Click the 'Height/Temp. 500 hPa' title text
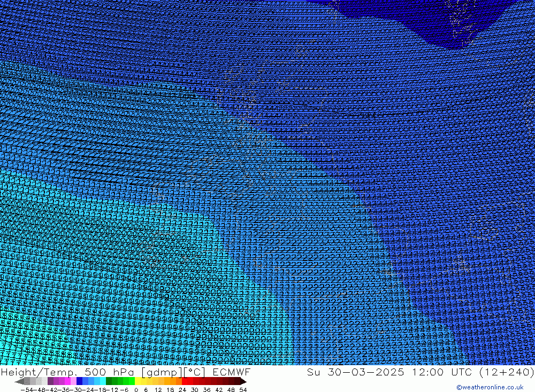Screen dimensions: 535x392 click(67, 372)
